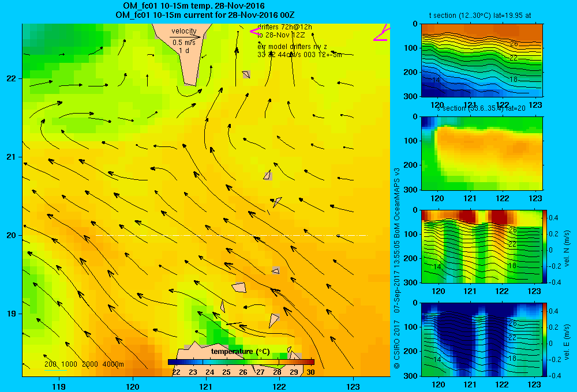Click the 'vel. N (m/s)' axis label
This screenshot has height=392, width=577.
coord(567,248)
